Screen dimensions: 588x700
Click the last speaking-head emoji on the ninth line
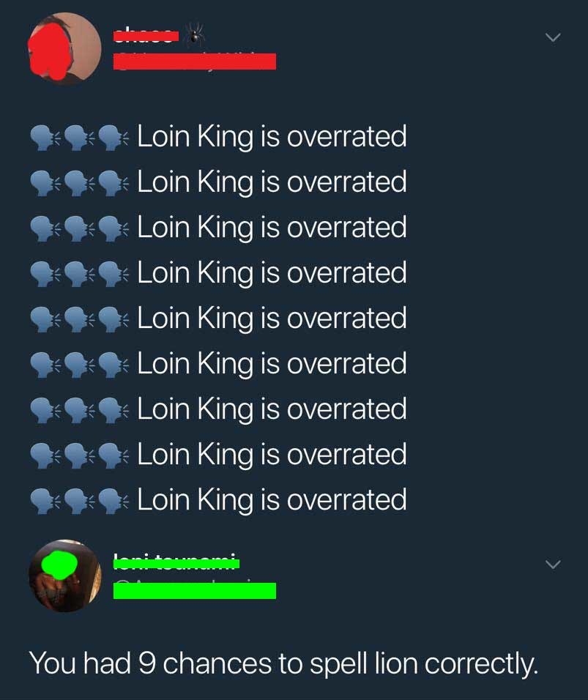pyautogui.click(x=113, y=500)
